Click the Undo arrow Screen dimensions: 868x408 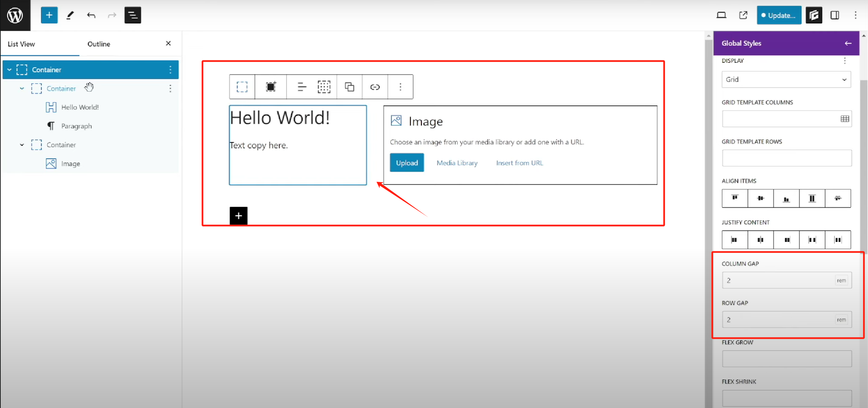(91, 15)
